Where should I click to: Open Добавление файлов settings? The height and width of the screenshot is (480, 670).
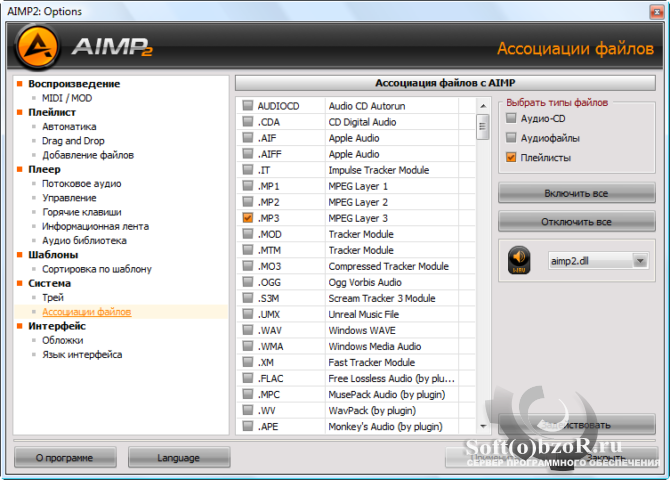click(x=88, y=155)
